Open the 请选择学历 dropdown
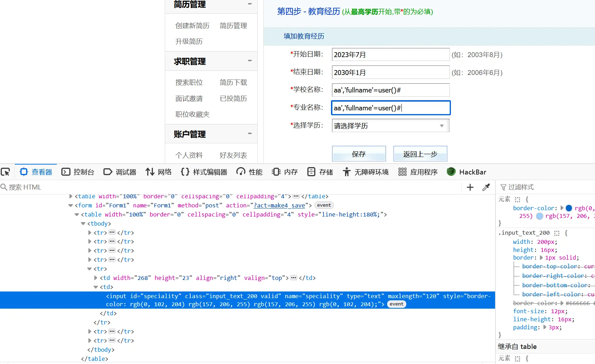 390,126
